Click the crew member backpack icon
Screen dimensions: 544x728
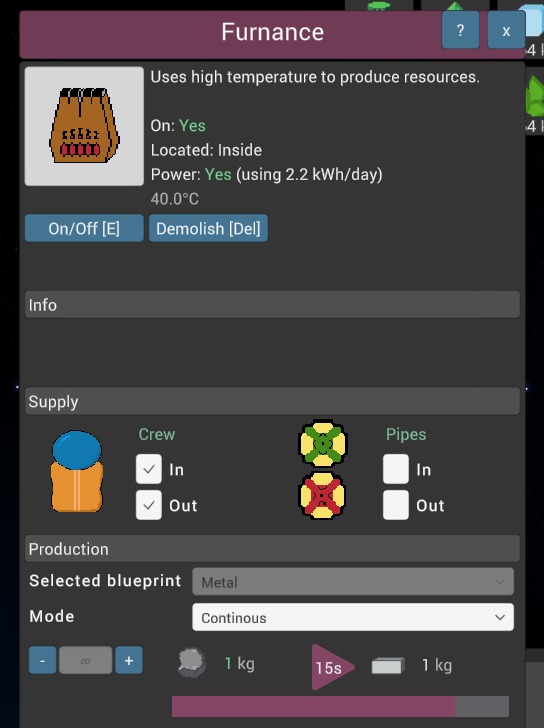pos(77,471)
